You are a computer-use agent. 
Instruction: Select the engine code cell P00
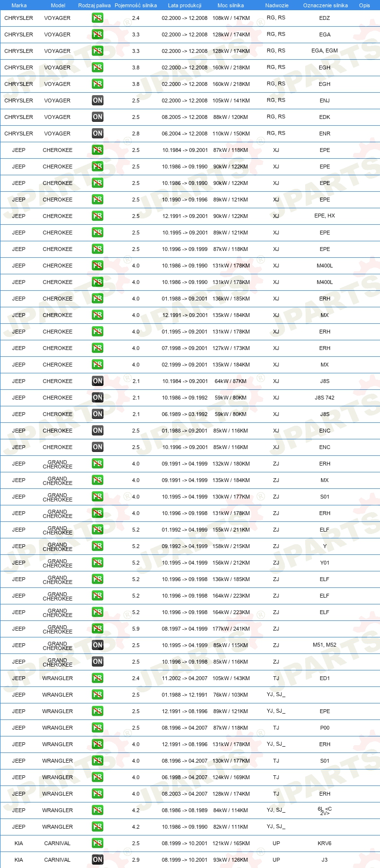pos(325,728)
